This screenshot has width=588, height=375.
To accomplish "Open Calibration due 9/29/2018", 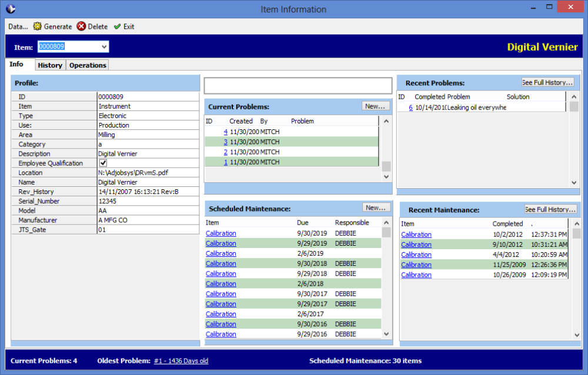I will click(x=221, y=274).
